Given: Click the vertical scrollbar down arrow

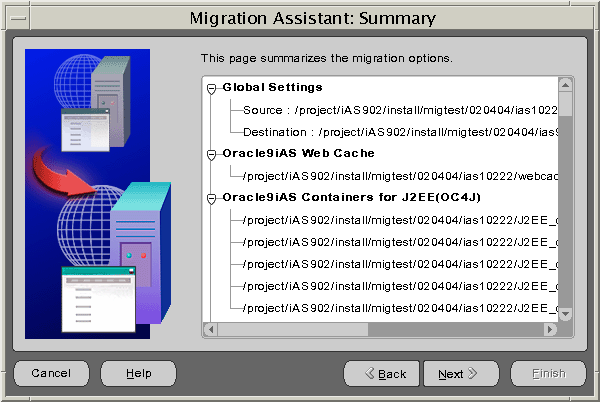Looking at the screenshot, I should point(565,314).
